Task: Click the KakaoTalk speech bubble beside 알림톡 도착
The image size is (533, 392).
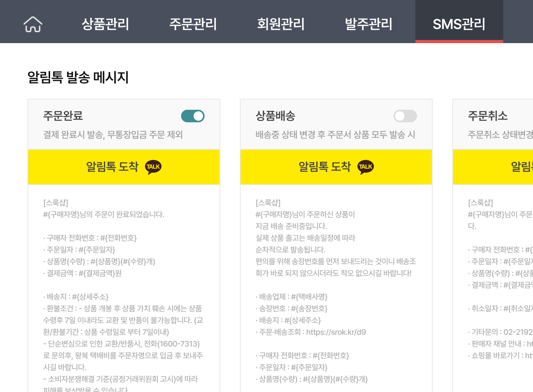Action: (153, 167)
